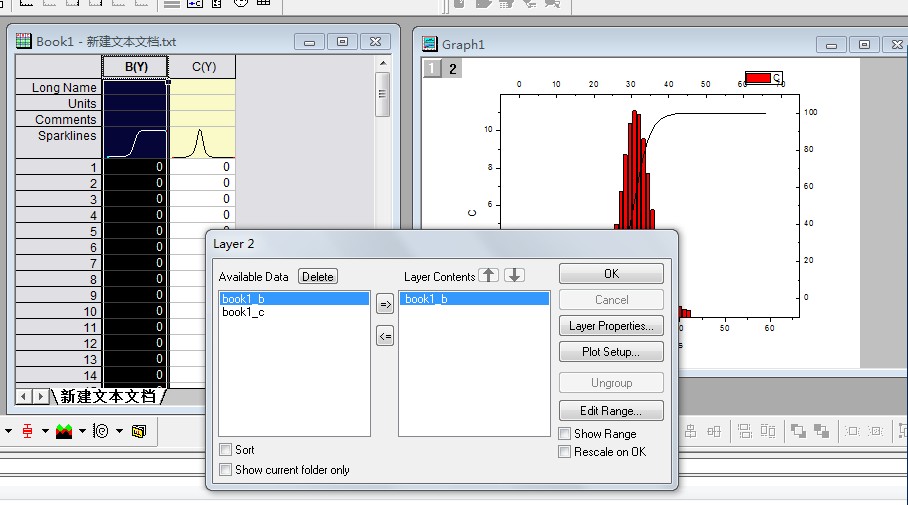Click Book1 scrollbar up arrow
The width and height of the screenshot is (908, 505).
(382, 63)
